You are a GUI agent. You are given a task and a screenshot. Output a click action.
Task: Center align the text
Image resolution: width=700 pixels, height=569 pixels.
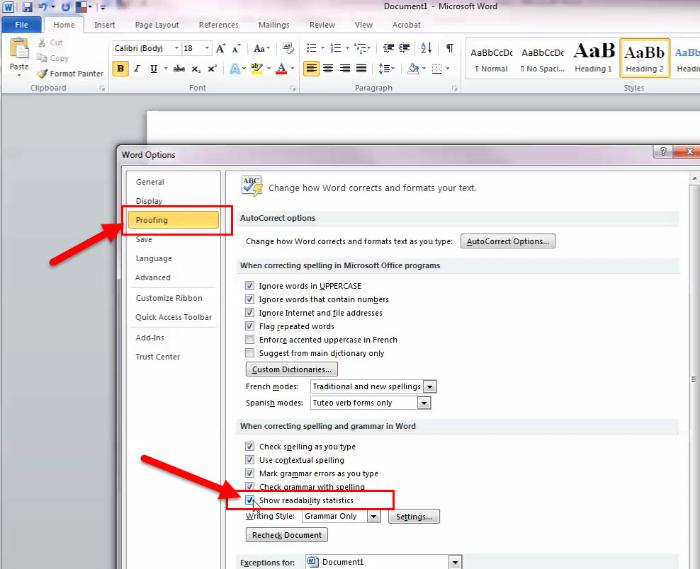click(328, 68)
